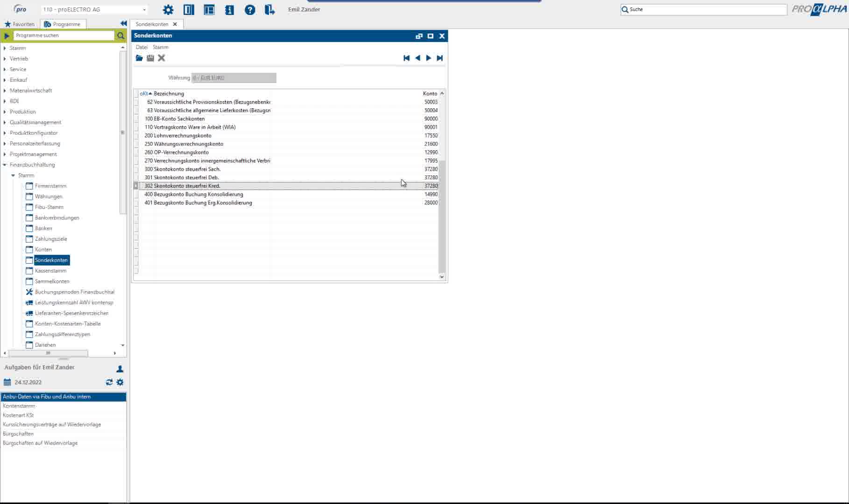The image size is (849, 504).
Task: Select row 400 Bezugskonto Buchung Konsolidierung
Action: [x=288, y=195]
